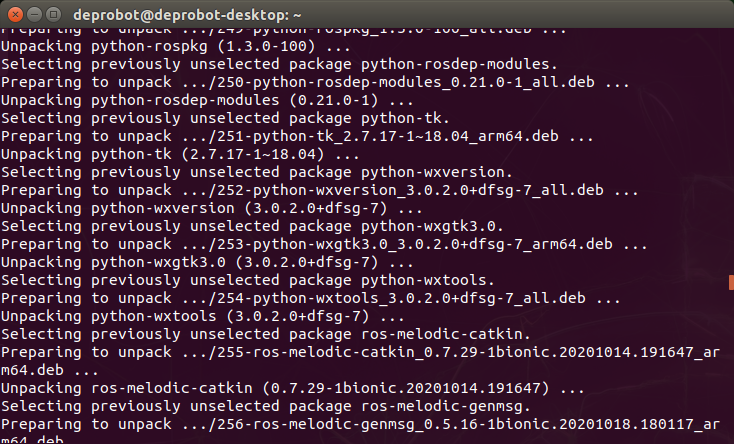Click 'Selecting previously unselected package python-wxtools.'
Screen dimensions: 734x444
coord(248,280)
